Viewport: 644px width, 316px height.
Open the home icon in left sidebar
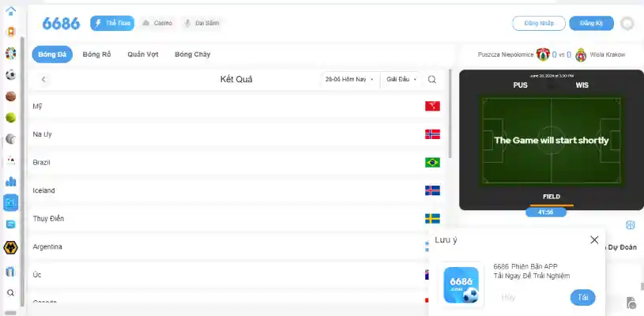click(11, 11)
